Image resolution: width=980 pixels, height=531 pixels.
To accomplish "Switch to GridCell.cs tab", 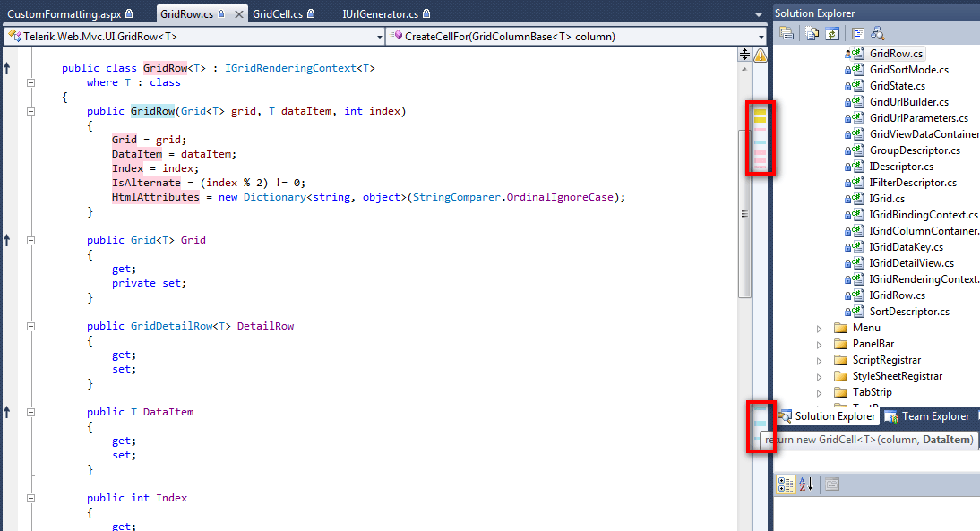I will (x=284, y=13).
